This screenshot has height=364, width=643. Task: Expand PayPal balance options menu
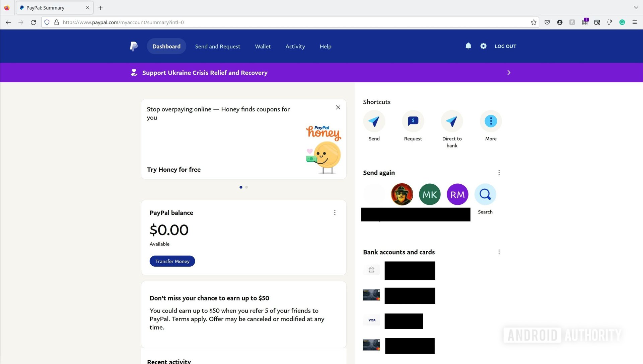335,212
